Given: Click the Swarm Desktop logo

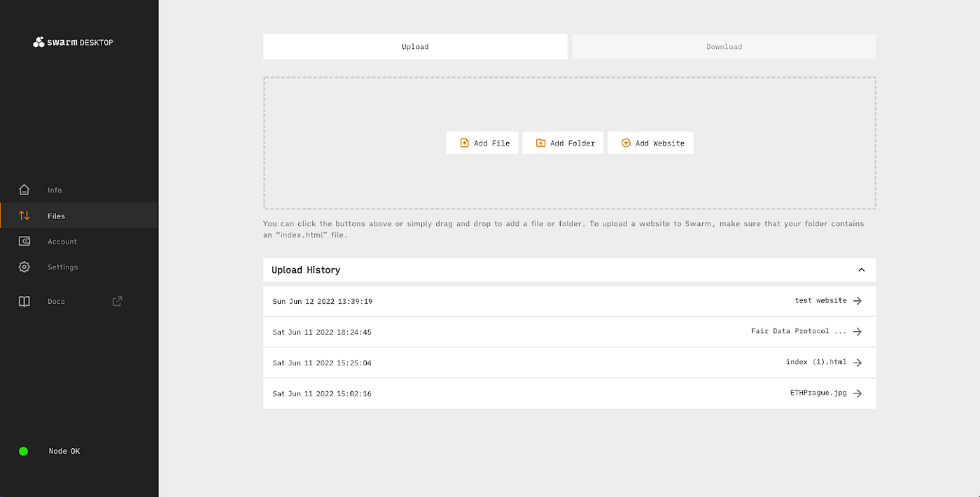Looking at the screenshot, I should tap(73, 42).
